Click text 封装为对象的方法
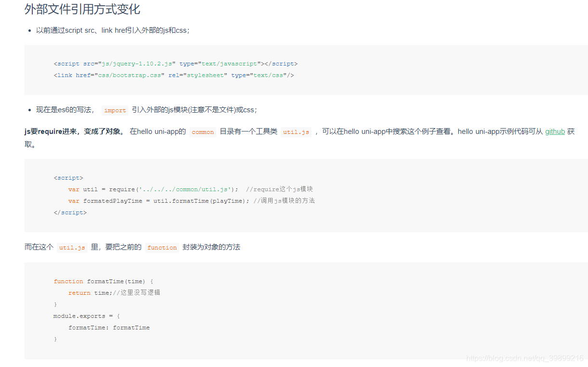The height and width of the screenshot is (367, 588). (x=211, y=247)
